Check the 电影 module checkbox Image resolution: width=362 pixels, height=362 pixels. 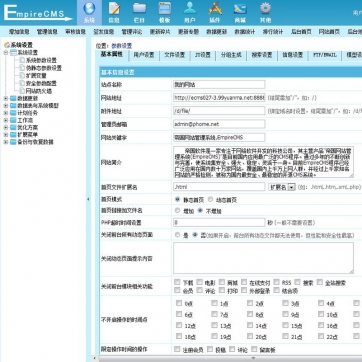pyautogui.click(x=199, y=282)
